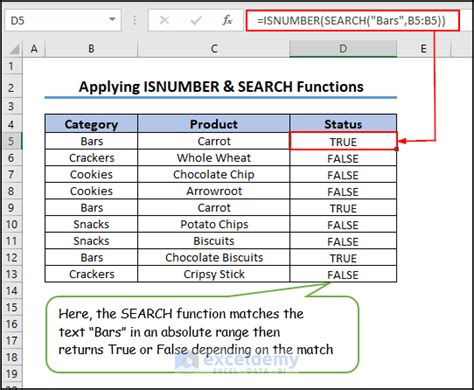The width and height of the screenshot is (474, 390).
Task: Select 'Bars' cell in row 12
Action: click(x=91, y=257)
